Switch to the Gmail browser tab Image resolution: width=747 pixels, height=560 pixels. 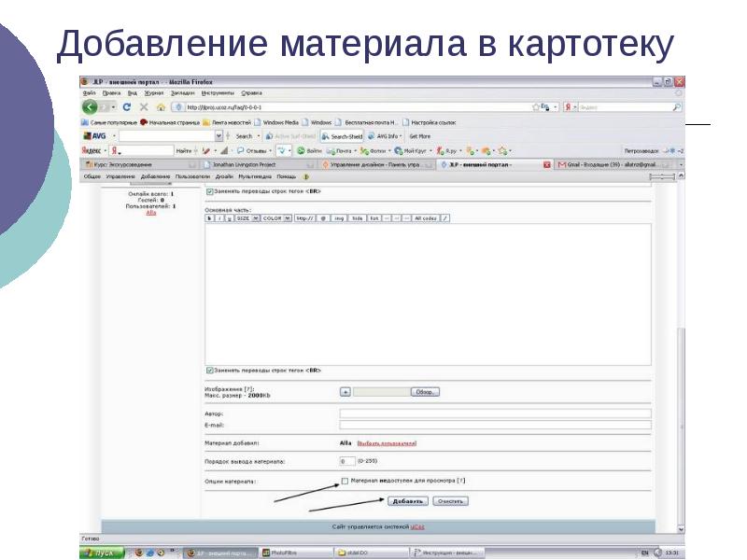616,163
